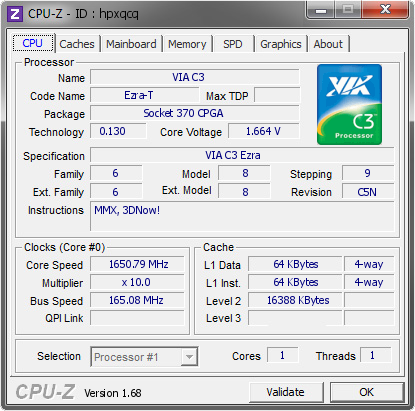The width and height of the screenshot is (415, 411).
Task: Close the CPU-Z window
Action: 385,10
